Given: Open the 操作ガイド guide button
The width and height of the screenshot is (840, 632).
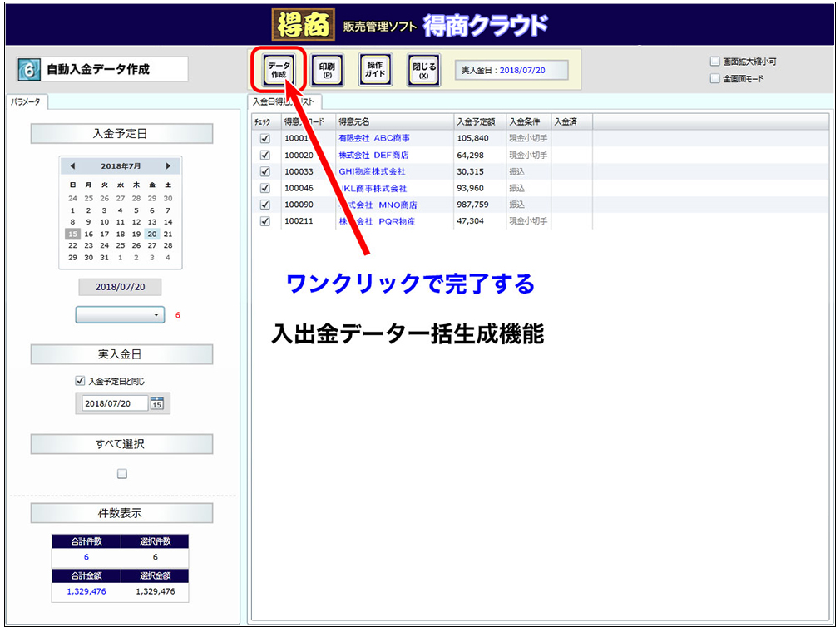Looking at the screenshot, I should tap(375, 70).
